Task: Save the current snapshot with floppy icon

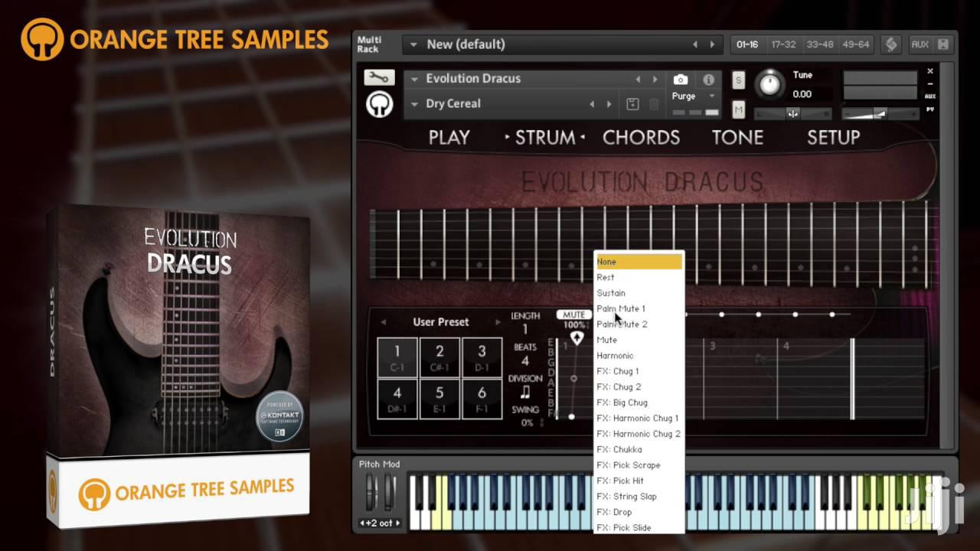Action: [632, 105]
